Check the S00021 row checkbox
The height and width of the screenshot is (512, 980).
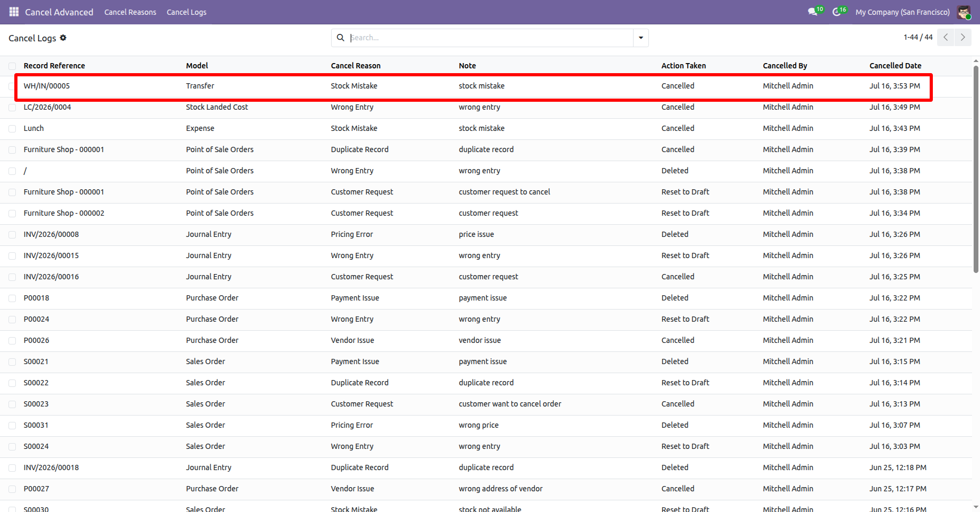[x=12, y=361]
